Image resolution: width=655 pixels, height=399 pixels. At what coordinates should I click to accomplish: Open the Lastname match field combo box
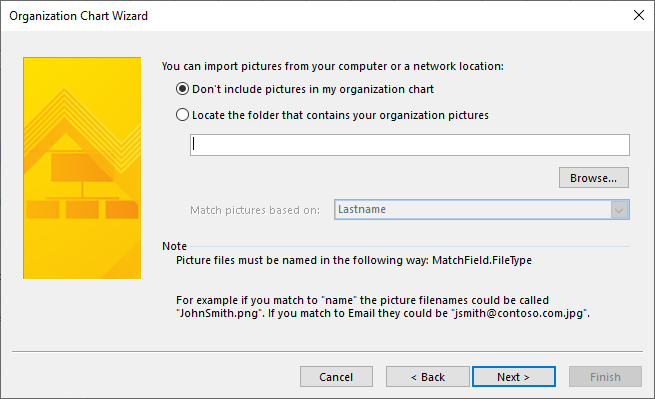click(482, 209)
